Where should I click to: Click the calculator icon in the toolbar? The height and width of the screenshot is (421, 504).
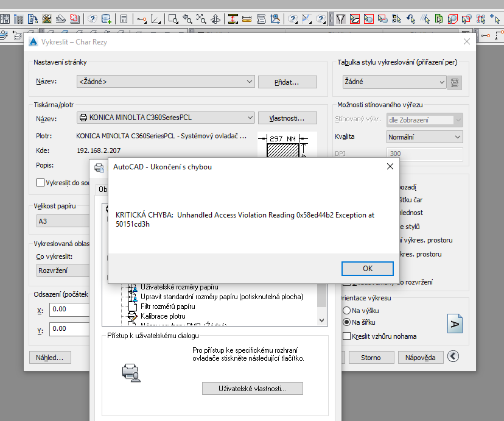(124, 19)
